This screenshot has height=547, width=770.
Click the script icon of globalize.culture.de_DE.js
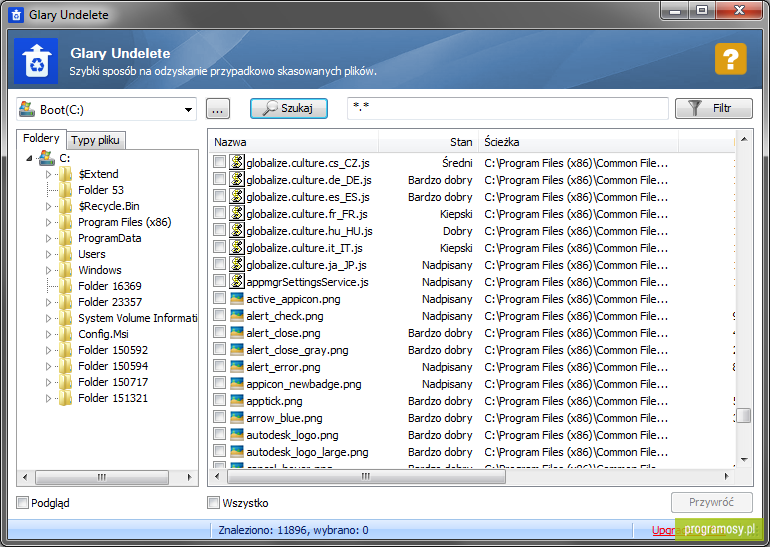tap(237, 179)
